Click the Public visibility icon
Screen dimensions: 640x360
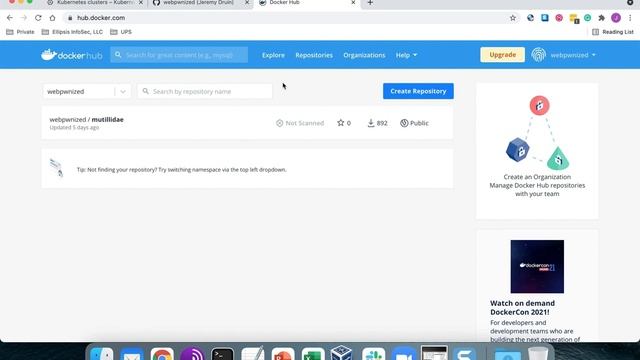(404, 123)
